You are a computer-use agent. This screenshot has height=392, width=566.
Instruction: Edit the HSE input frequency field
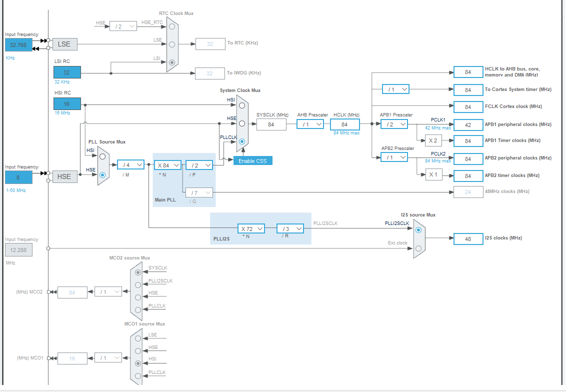pyautogui.click(x=18, y=177)
